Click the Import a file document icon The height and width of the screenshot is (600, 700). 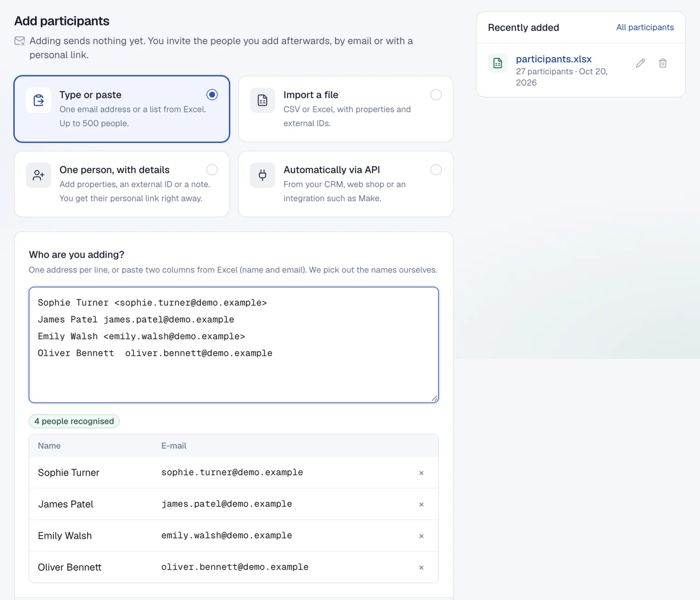[x=262, y=100]
